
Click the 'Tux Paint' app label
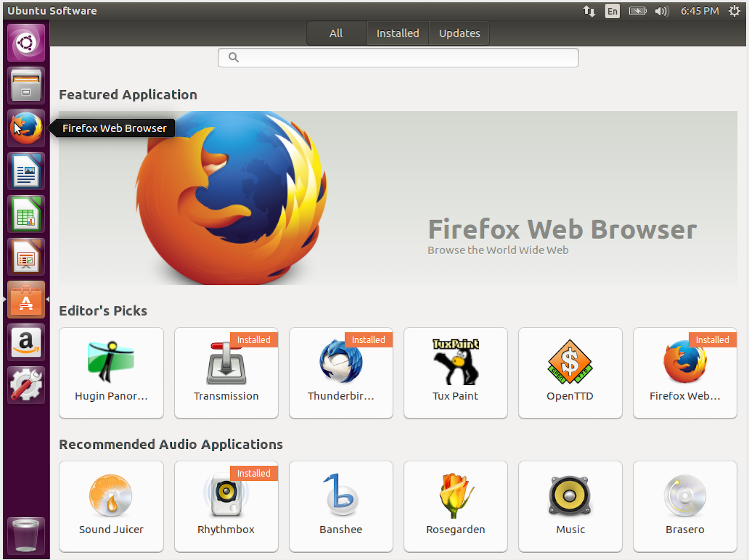(x=455, y=396)
